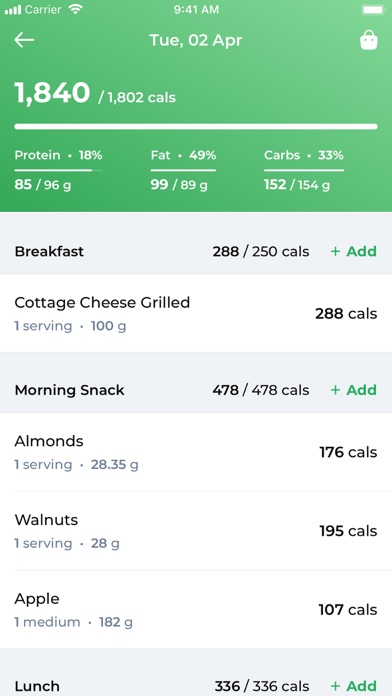Select the Carbs 33% macro section
The width and height of the screenshot is (392, 696).
pyautogui.click(x=304, y=170)
